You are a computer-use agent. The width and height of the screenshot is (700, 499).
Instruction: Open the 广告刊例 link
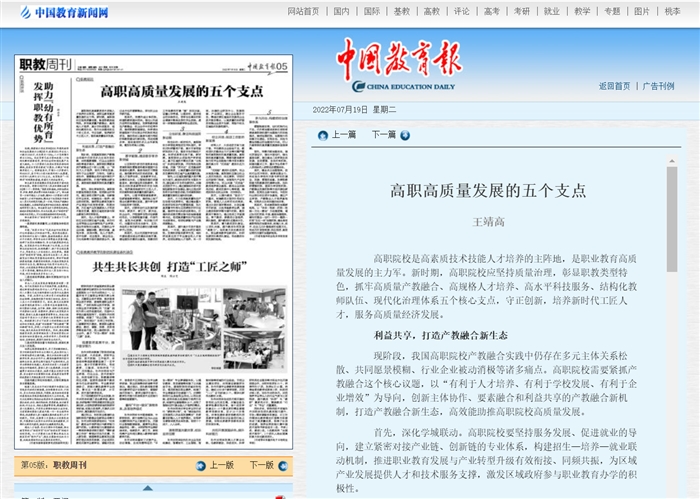(658, 86)
